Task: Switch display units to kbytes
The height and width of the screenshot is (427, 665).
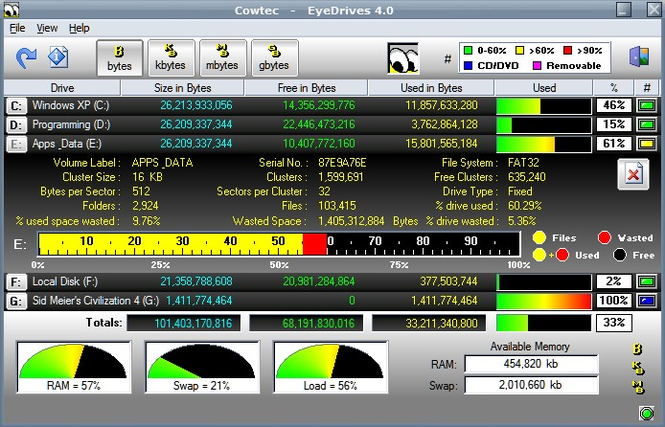Action: [x=171, y=57]
